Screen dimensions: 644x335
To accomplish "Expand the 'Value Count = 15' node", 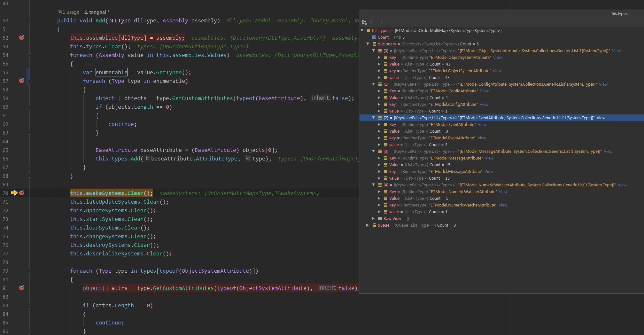I will [379, 165].
